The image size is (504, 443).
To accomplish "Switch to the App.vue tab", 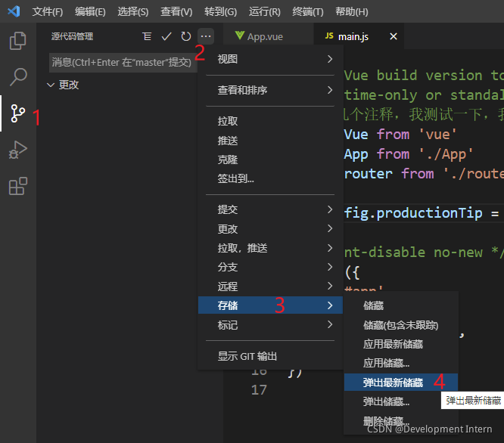I will (268, 36).
